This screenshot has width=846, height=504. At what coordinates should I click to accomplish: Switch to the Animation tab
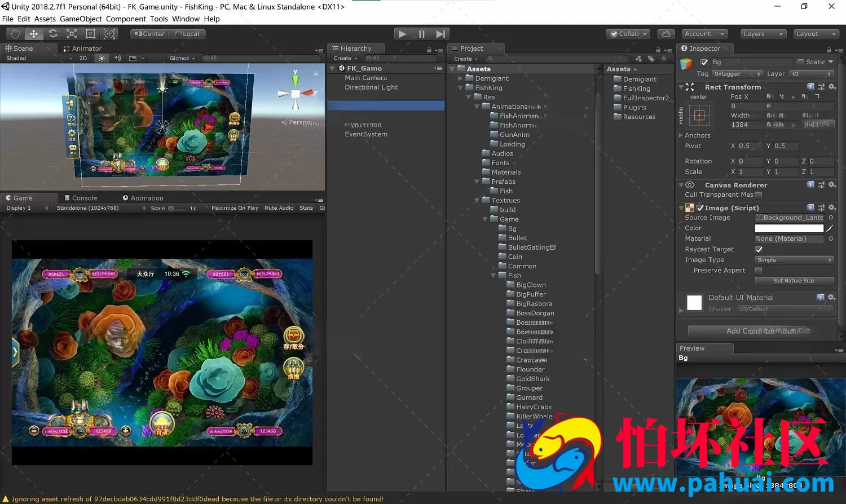[x=143, y=198]
